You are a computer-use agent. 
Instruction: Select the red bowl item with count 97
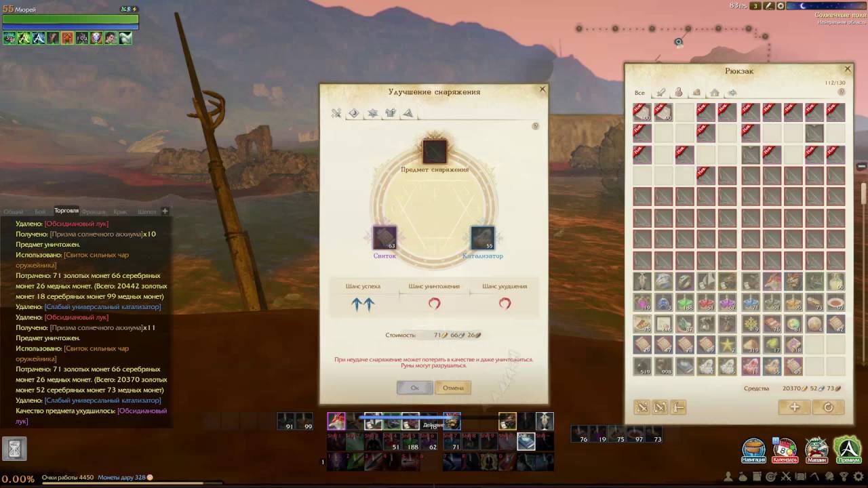tap(835, 302)
